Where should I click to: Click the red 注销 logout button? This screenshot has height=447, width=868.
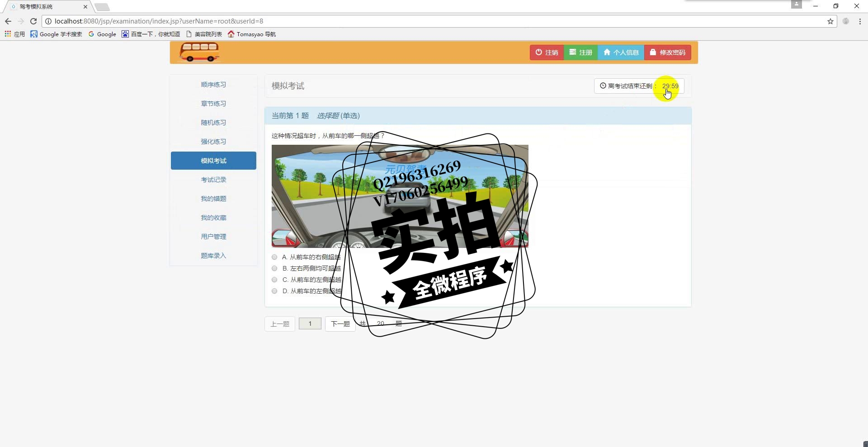coord(547,52)
